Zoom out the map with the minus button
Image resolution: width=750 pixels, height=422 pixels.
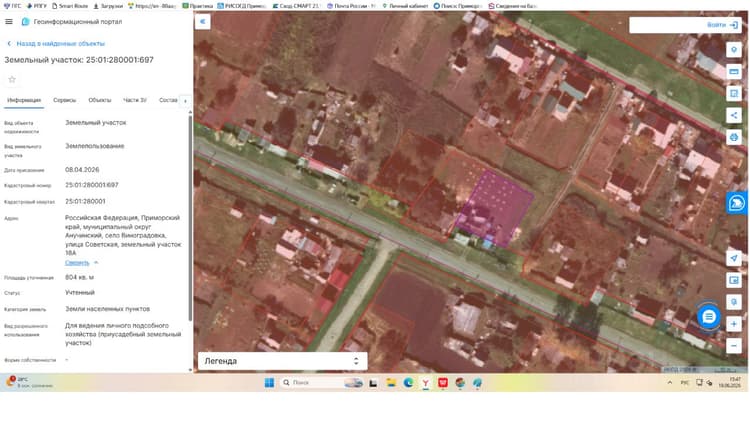(x=734, y=345)
